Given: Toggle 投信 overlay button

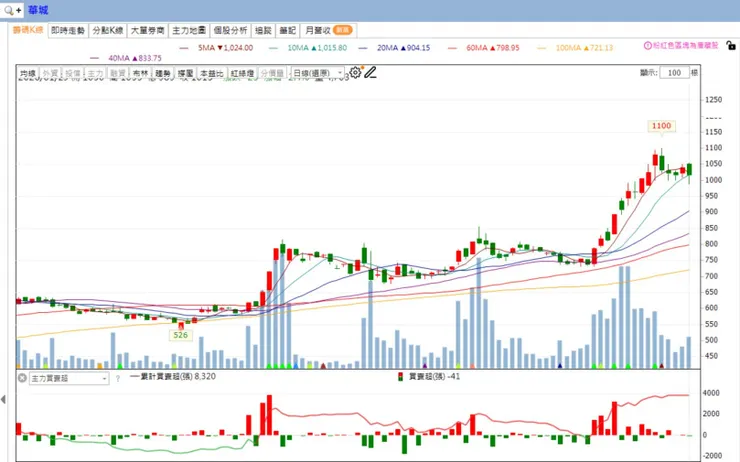Looking at the screenshot, I should coord(73,73).
